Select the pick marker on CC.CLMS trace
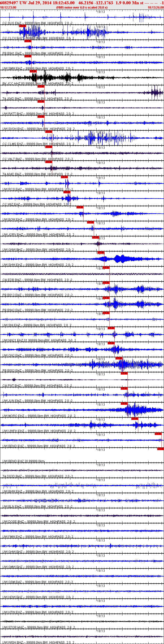 click(x=49, y=132)
